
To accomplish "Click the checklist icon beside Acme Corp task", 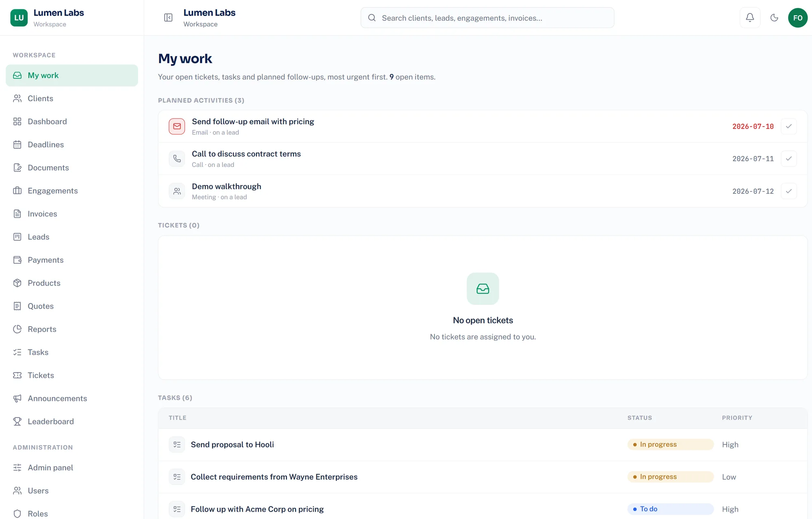I will [177, 509].
